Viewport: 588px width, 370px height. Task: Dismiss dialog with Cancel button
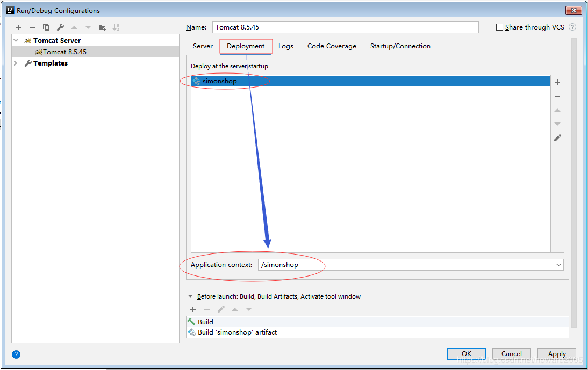[x=512, y=354]
